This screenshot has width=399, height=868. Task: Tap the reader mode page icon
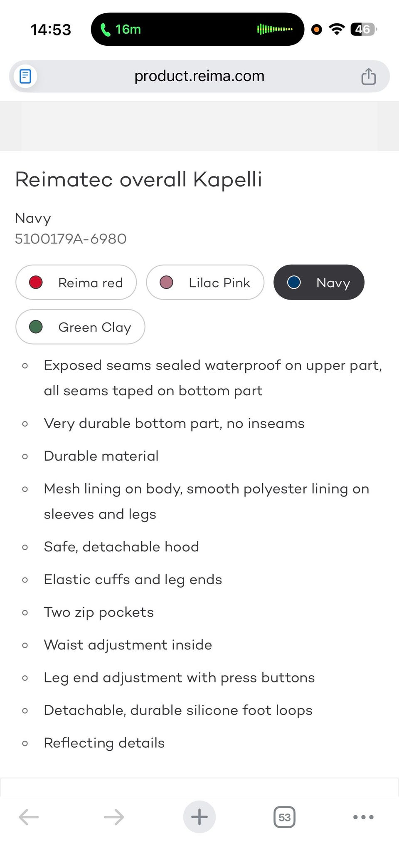click(x=25, y=76)
